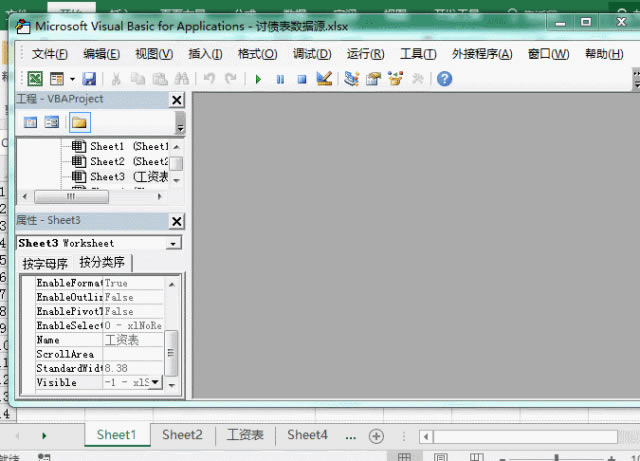Image resolution: width=640 pixels, height=461 pixels.
Task: Open the insert object dropdown arrow in toolbar
Action: point(71,79)
